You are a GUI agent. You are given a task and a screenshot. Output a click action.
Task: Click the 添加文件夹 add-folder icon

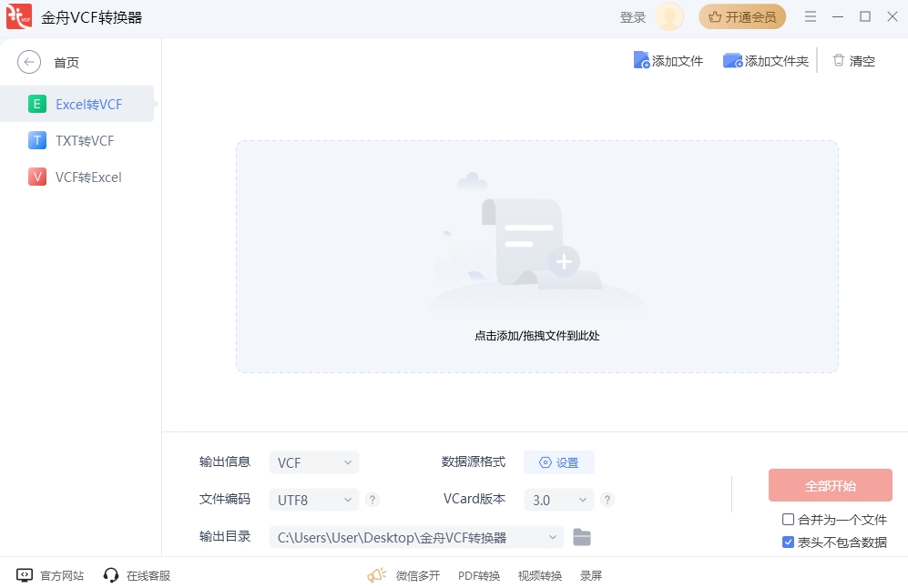(733, 60)
